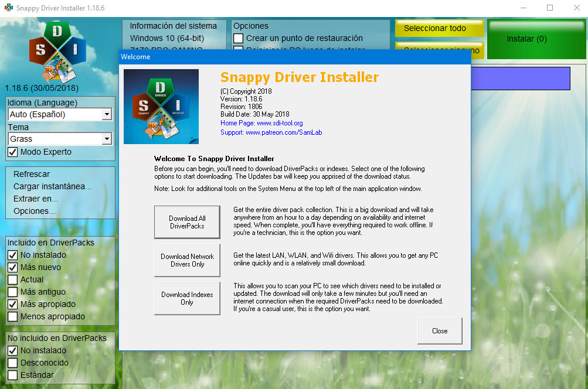Click Download Network Drivers Only
The height and width of the screenshot is (389, 588).
[187, 261]
